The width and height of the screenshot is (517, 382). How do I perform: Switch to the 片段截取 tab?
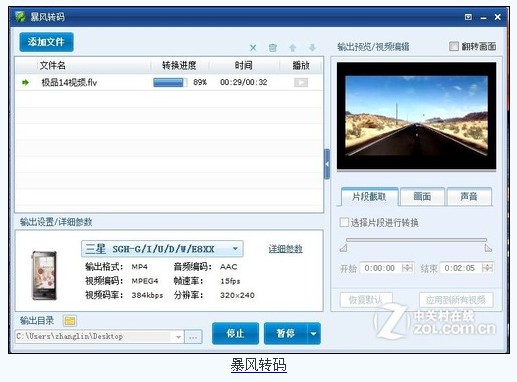point(369,197)
